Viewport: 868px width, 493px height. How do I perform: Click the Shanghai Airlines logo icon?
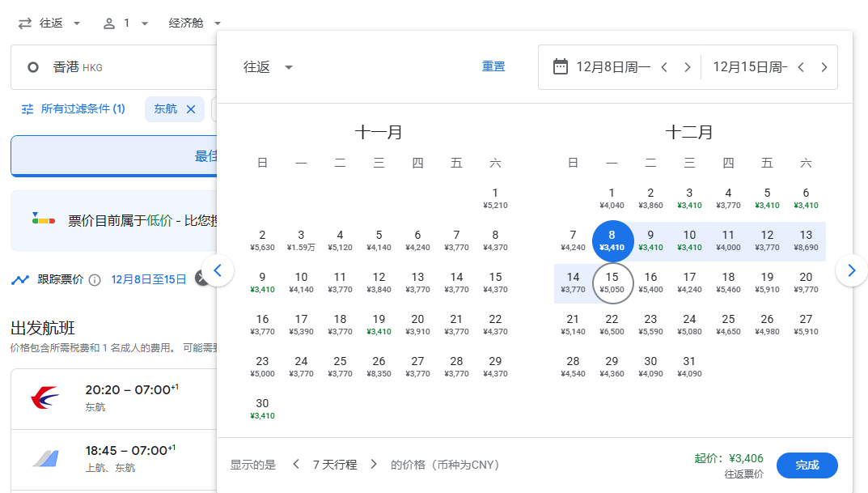45,459
